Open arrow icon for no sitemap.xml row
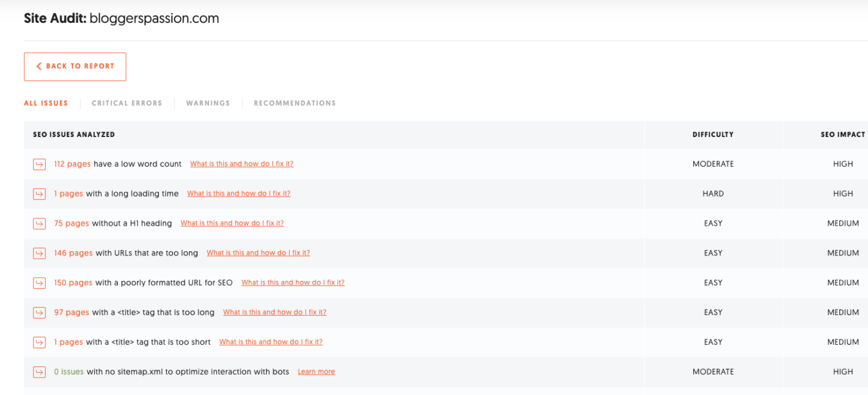This screenshot has width=868, height=395. coord(39,372)
